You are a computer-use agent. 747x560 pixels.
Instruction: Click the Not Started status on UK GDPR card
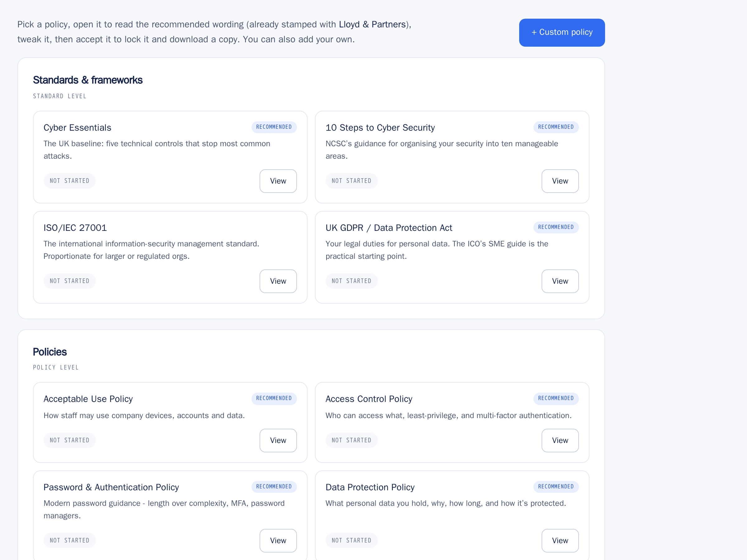click(351, 281)
